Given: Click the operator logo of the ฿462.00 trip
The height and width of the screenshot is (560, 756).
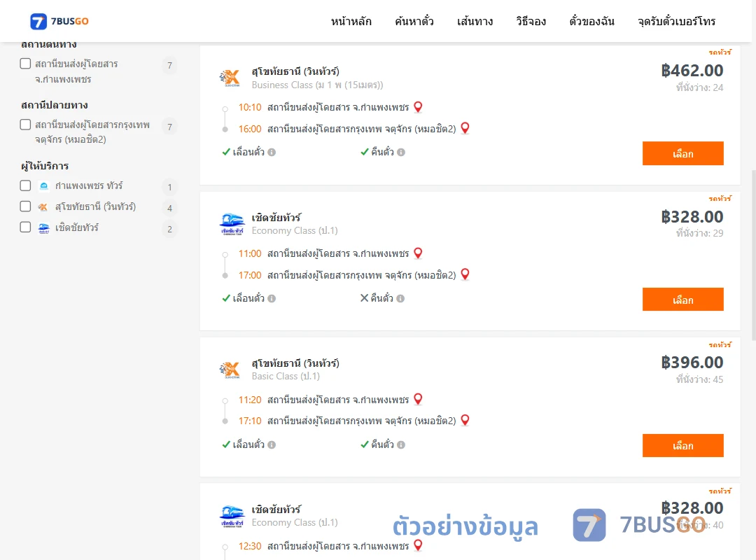Looking at the screenshot, I should click(x=230, y=78).
